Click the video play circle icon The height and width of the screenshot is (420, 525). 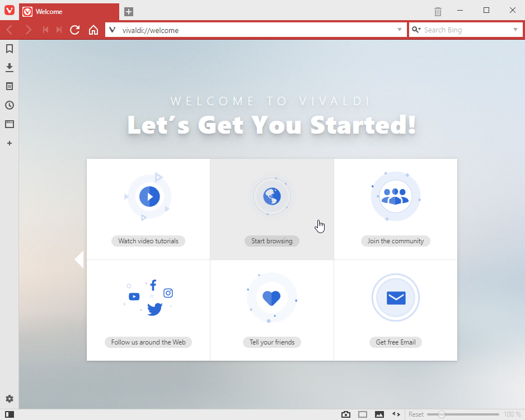(149, 196)
